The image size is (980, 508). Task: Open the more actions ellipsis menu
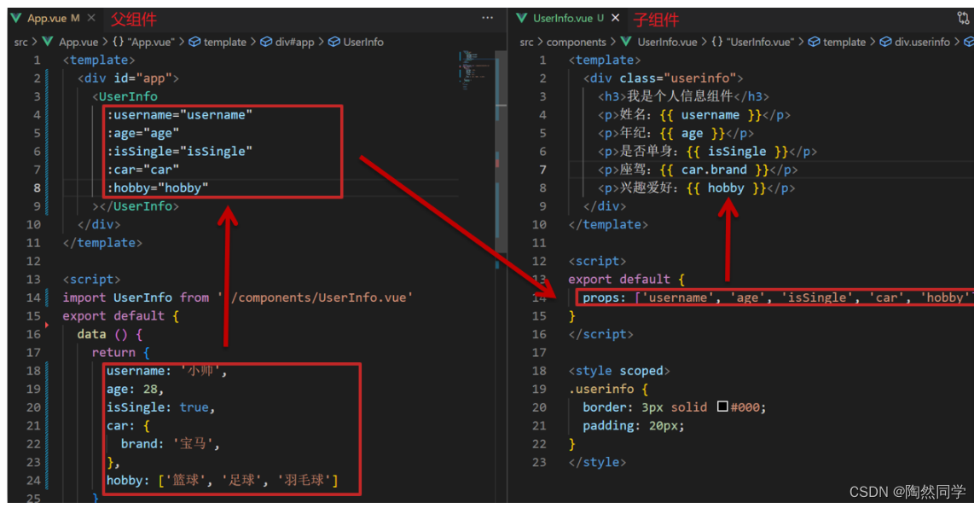pyautogui.click(x=488, y=18)
